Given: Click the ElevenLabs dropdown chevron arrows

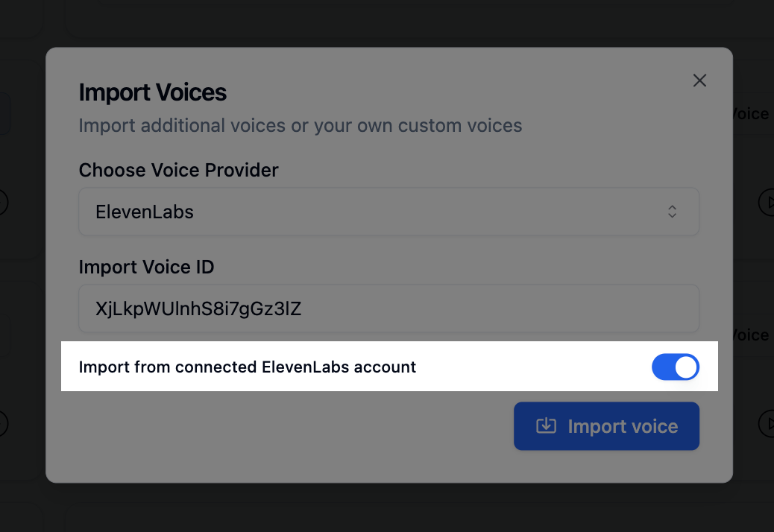Looking at the screenshot, I should tap(672, 212).
